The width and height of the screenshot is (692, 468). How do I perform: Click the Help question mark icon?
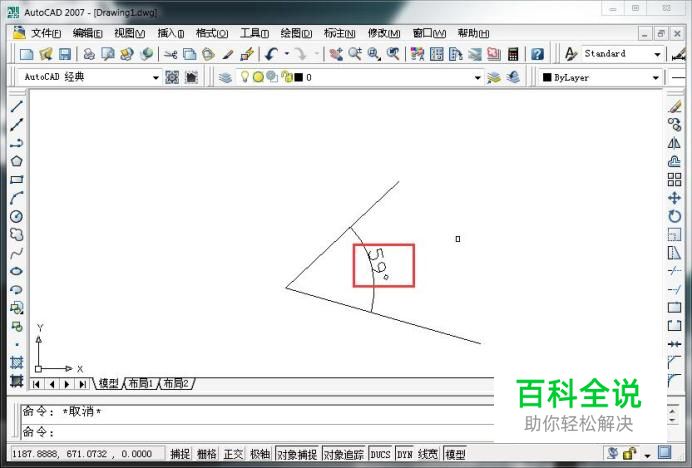click(x=537, y=54)
